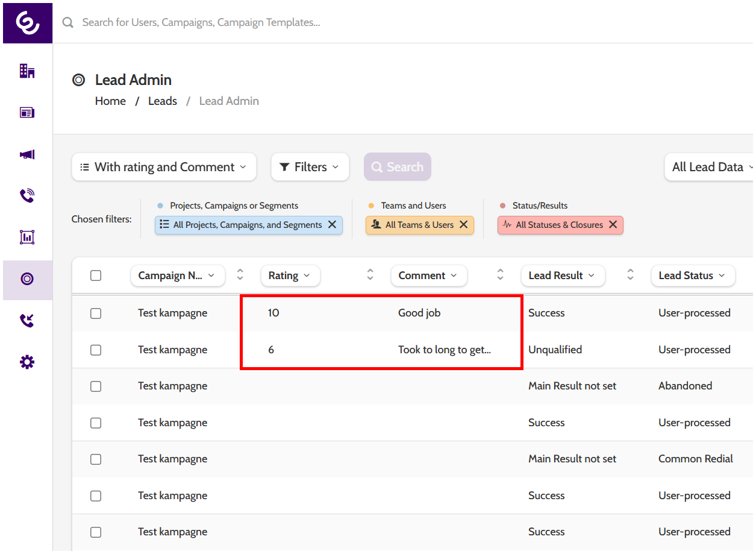Click the building icon in the sidebar

point(27,71)
